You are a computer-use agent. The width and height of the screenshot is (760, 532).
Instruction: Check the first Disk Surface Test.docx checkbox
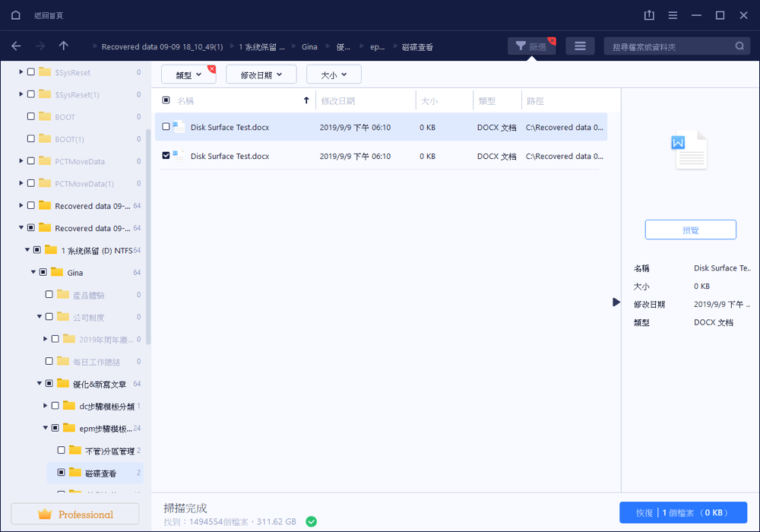(166, 126)
